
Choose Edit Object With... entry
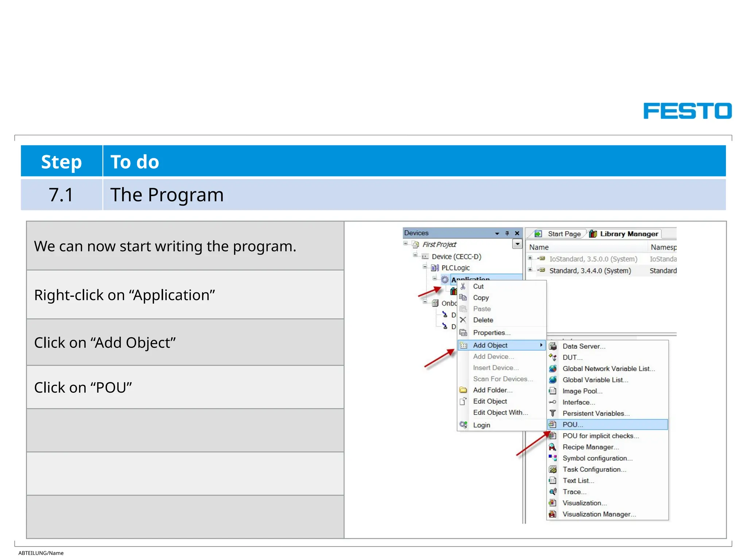click(x=502, y=412)
